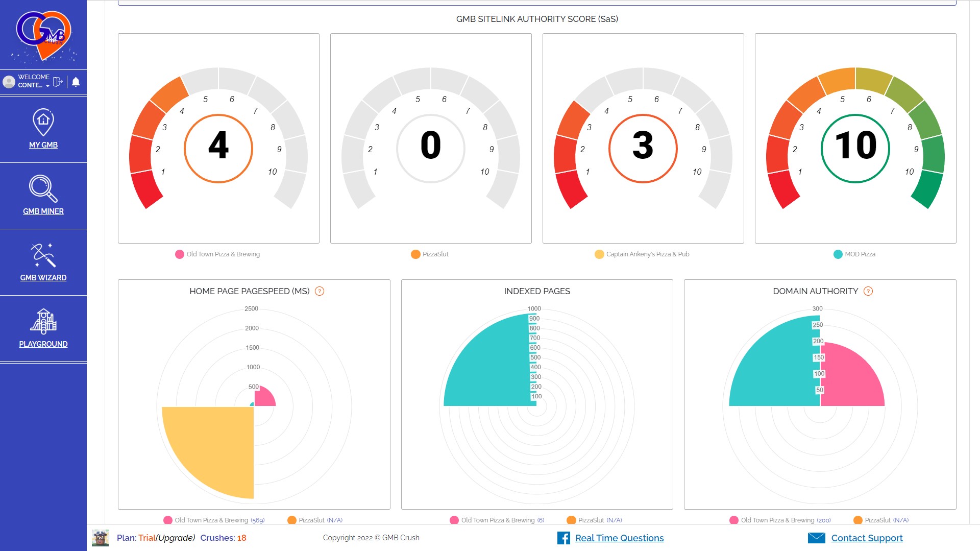Image resolution: width=980 pixels, height=551 pixels.
Task: Toggle Old Town Pizza & Brewing SaS legend
Action: point(217,254)
